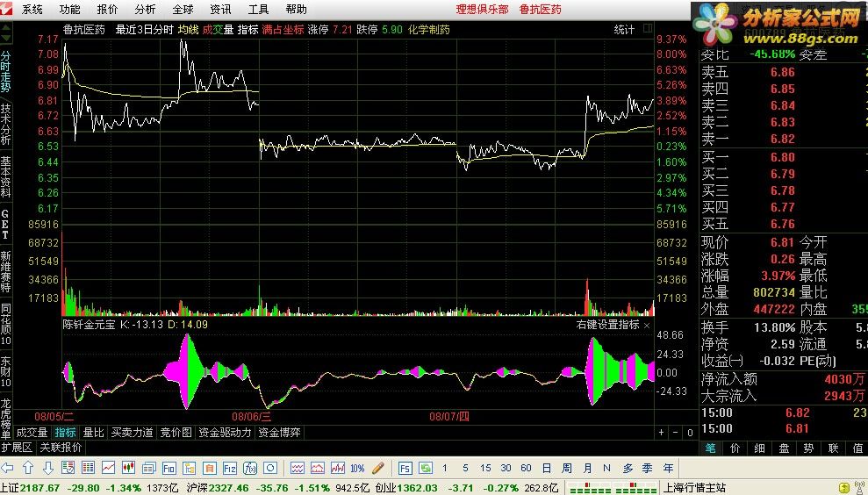Image resolution: width=868 pixels, height=495 pixels.
Task: Click the antenna signal status bar icon
Action: pos(859,488)
